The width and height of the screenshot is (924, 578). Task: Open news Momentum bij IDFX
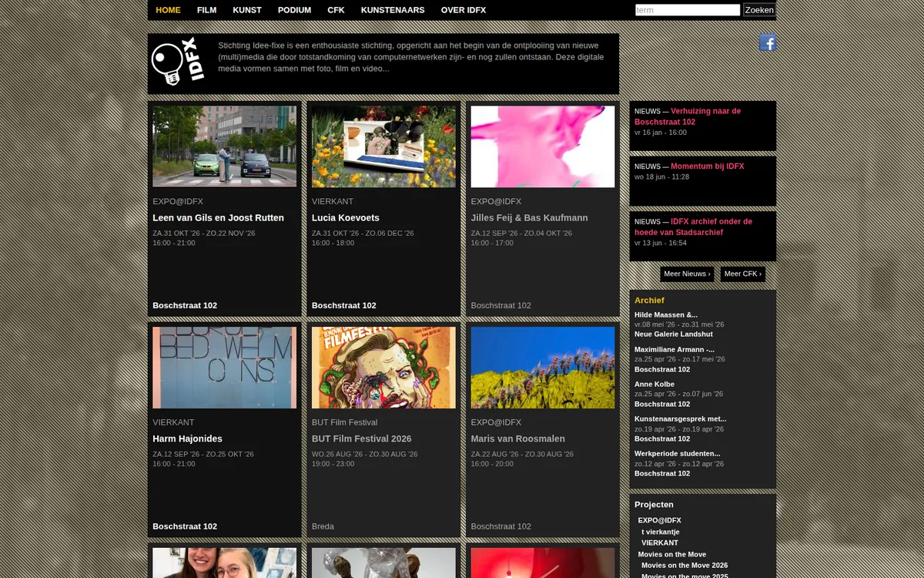[707, 166]
